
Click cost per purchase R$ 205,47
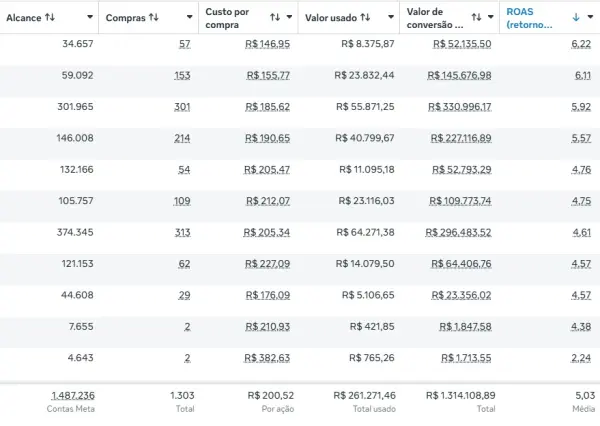(267, 170)
